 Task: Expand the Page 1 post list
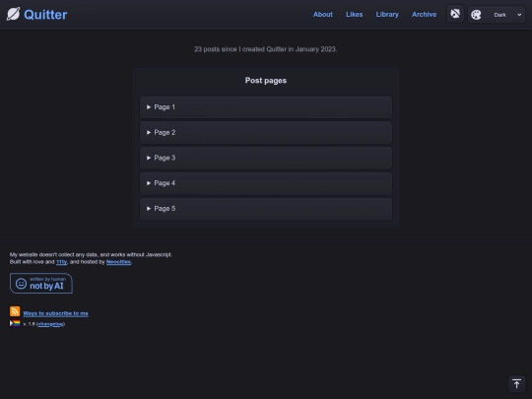266,106
